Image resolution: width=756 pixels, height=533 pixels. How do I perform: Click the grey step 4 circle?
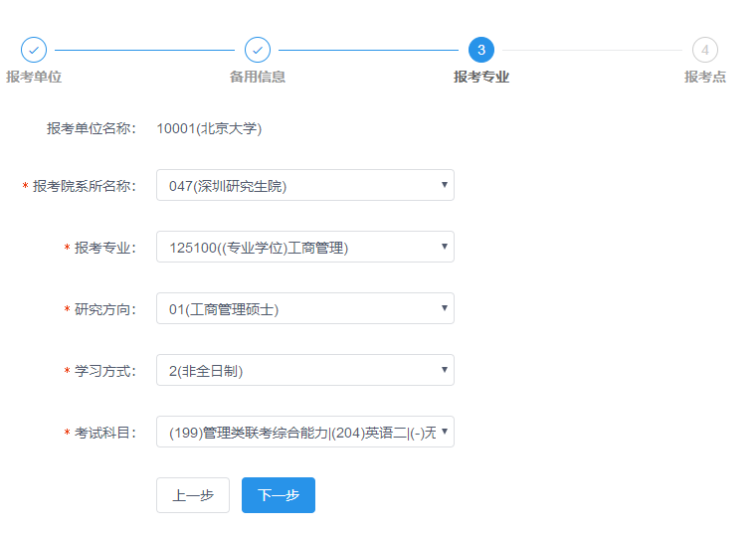click(705, 50)
